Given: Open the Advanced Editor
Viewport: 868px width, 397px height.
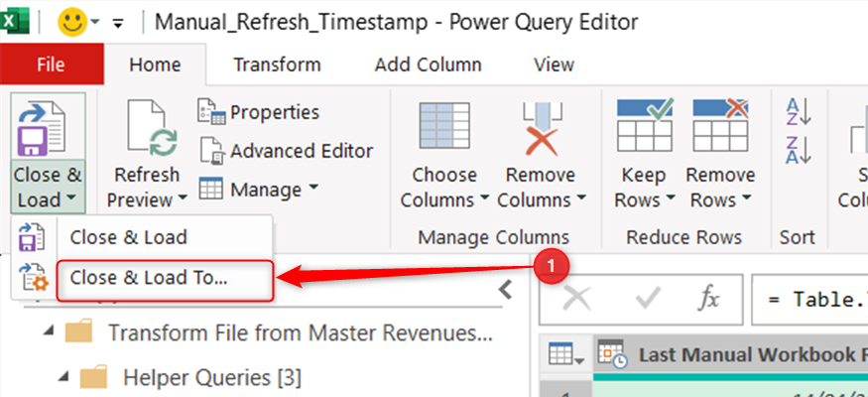Looking at the screenshot, I should (x=286, y=151).
